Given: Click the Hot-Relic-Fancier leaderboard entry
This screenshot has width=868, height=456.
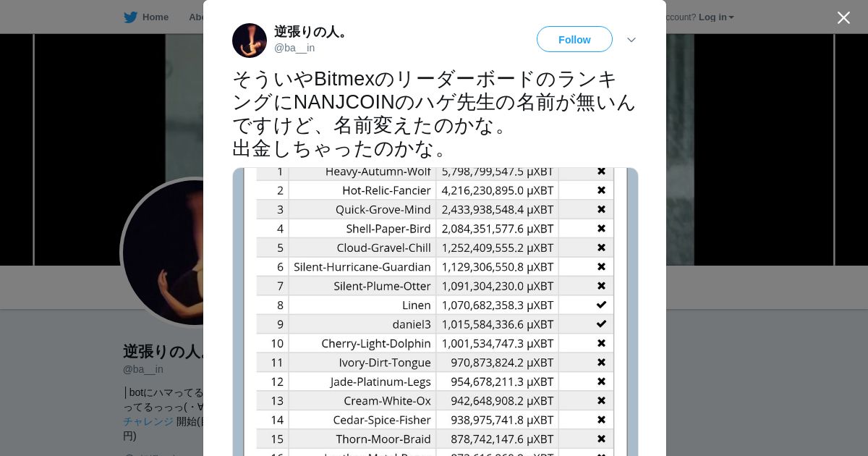Looking at the screenshot, I should point(386,190).
